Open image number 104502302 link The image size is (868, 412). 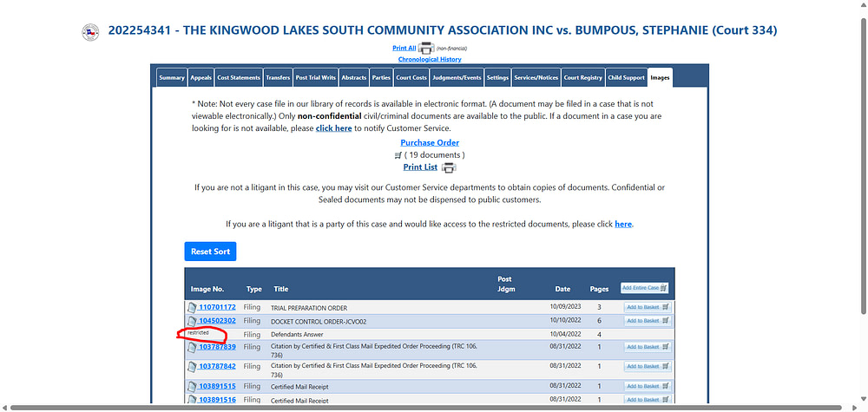point(217,320)
